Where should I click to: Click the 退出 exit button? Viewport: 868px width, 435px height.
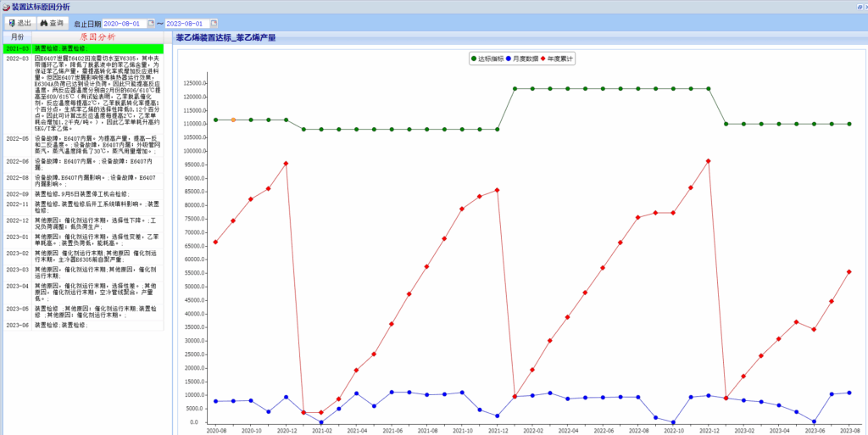point(19,23)
